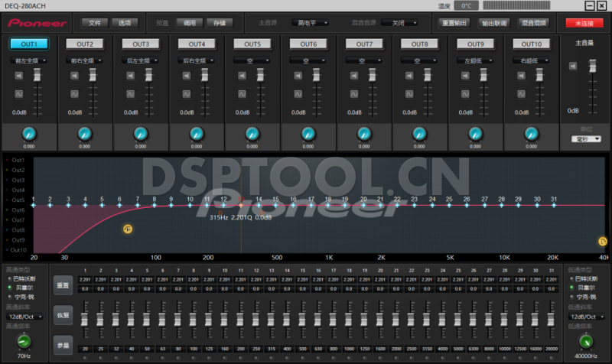
Task: Click the 重置输出 button
Action: pyautogui.click(x=454, y=23)
